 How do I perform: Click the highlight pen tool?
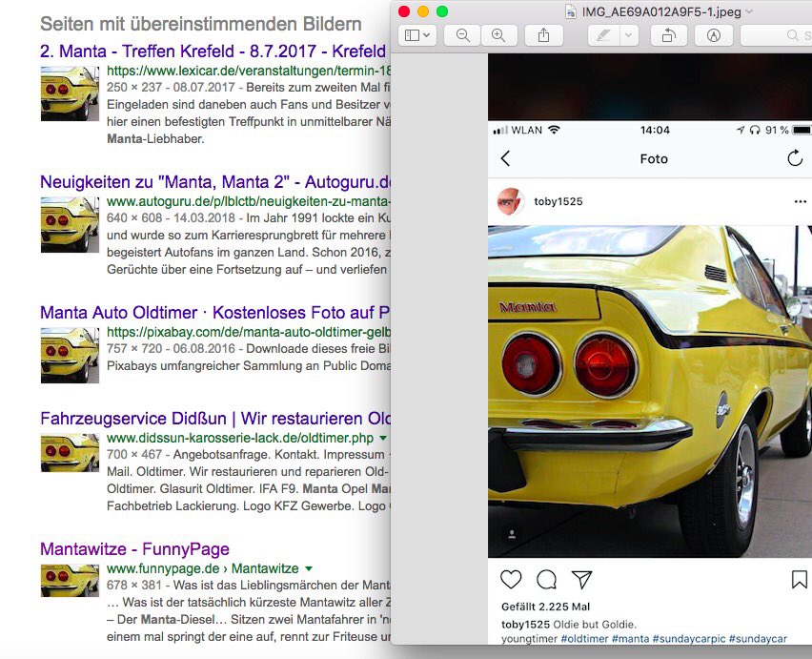[603, 35]
